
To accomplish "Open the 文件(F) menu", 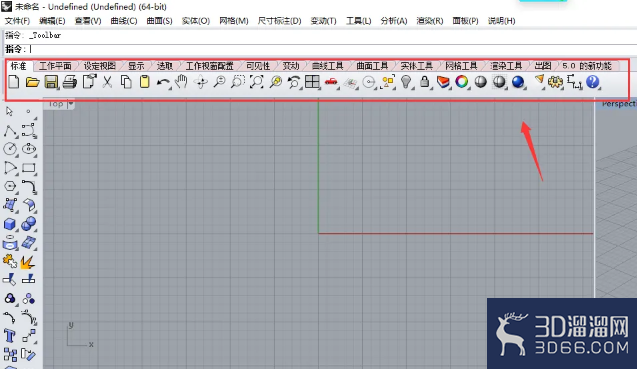I will click(x=17, y=21).
